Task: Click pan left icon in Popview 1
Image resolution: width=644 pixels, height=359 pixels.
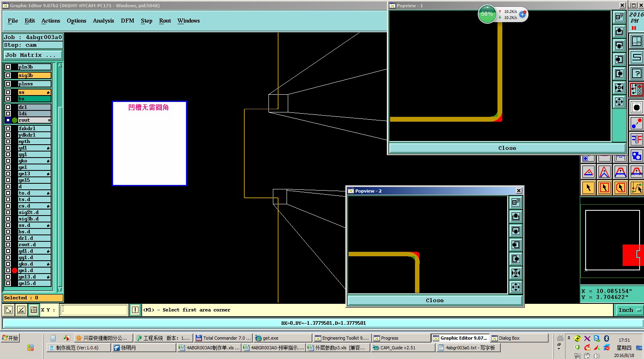Action: [x=619, y=60]
